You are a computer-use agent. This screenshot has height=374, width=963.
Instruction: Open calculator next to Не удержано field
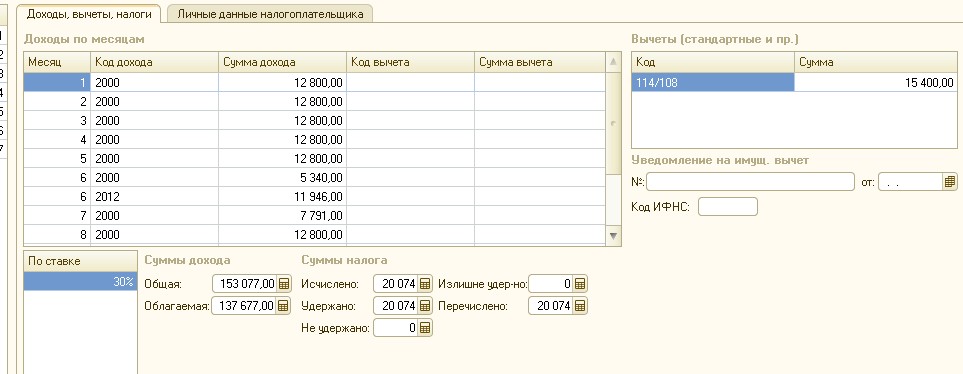click(426, 328)
